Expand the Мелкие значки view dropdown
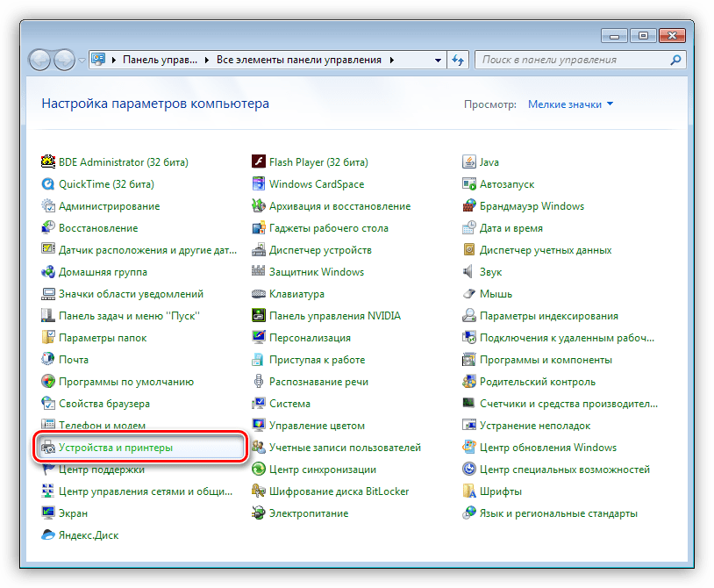 click(x=570, y=104)
